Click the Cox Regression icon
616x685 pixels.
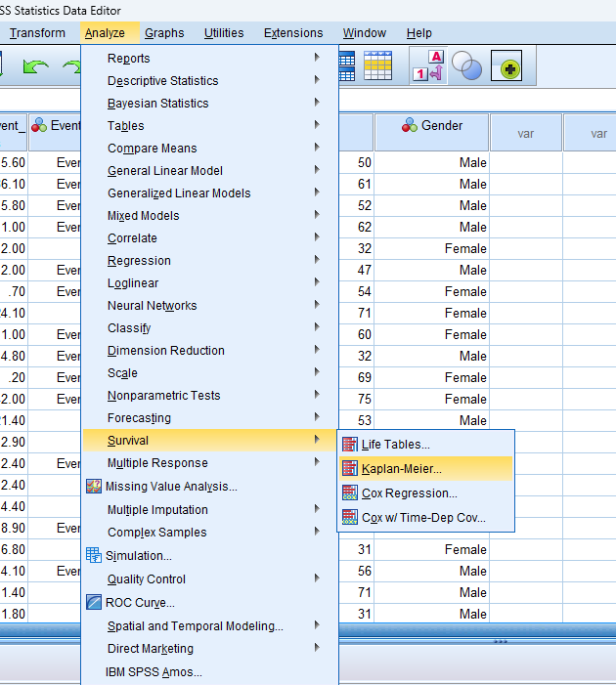point(350,493)
